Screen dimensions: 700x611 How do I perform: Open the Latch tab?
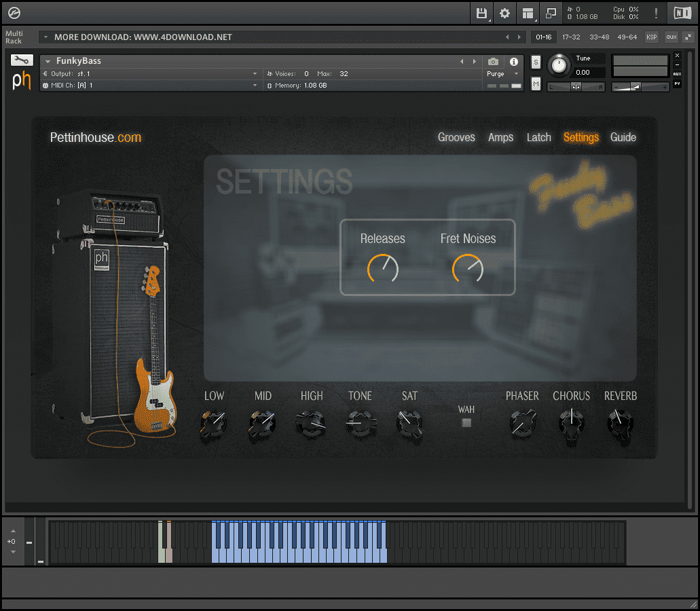539,137
